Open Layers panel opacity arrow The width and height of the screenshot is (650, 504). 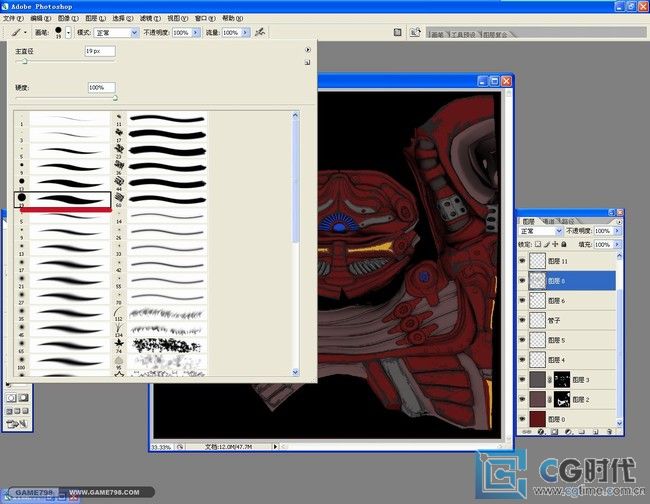[x=617, y=231]
